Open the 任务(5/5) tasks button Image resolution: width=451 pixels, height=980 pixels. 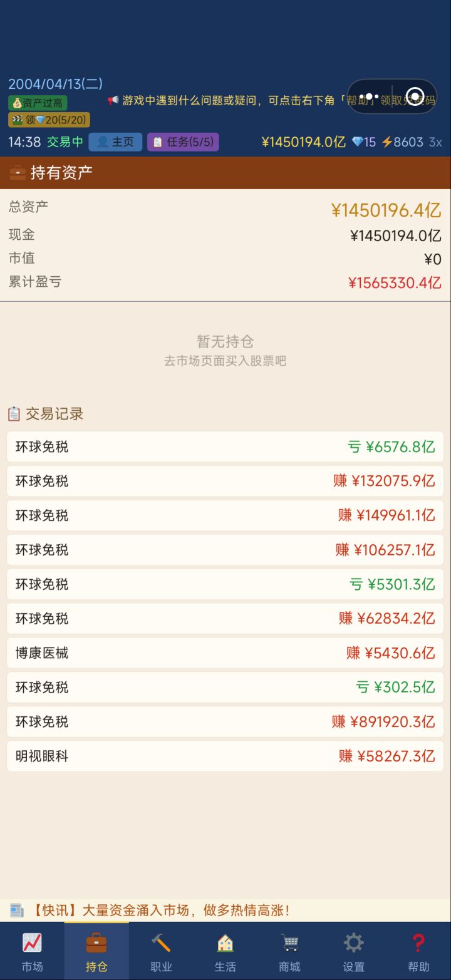click(183, 142)
